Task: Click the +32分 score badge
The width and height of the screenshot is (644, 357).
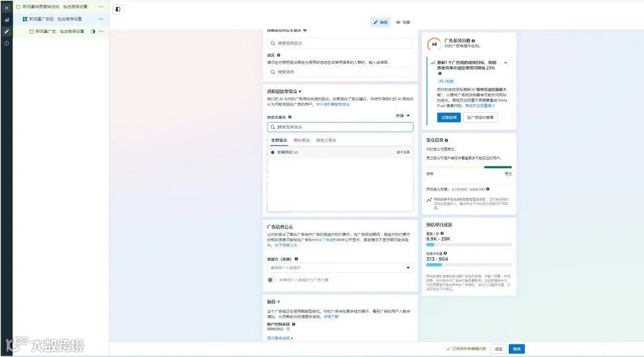Action: point(446,81)
